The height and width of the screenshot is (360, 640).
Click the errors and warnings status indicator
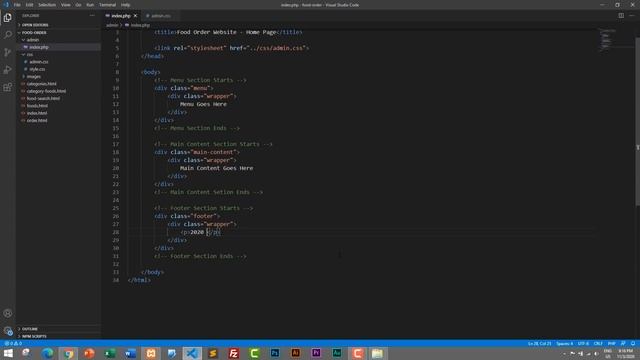(x=13, y=344)
